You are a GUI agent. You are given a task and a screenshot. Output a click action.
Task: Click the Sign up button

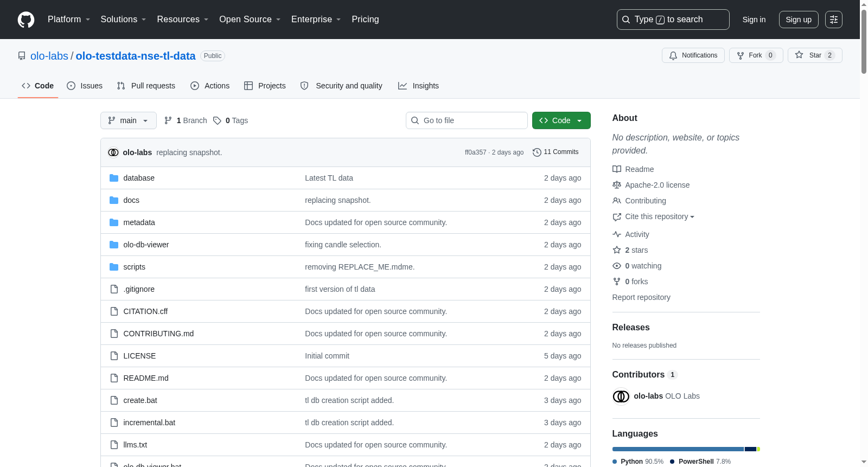click(799, 20)
